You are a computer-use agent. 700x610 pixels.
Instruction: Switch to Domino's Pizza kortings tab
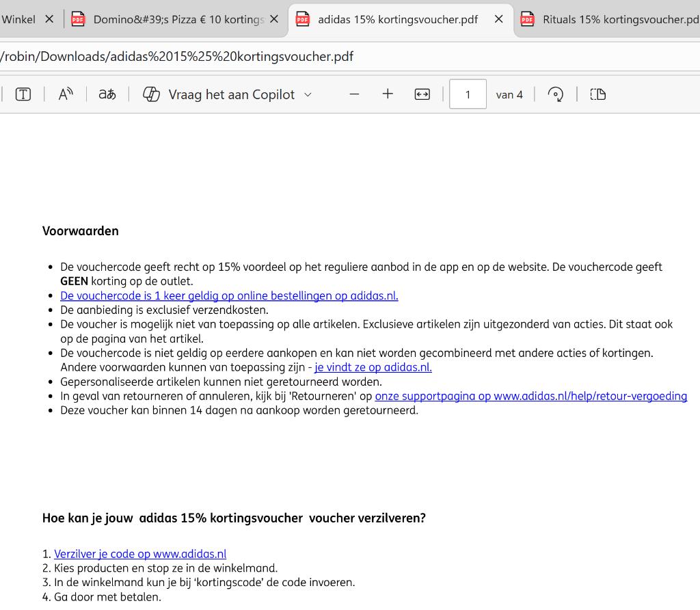point(176,19)
